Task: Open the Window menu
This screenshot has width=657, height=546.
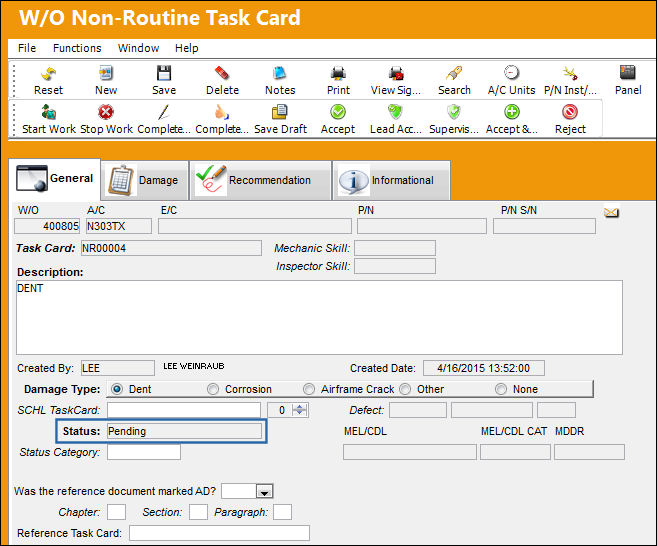Action: tap(138, 48)
